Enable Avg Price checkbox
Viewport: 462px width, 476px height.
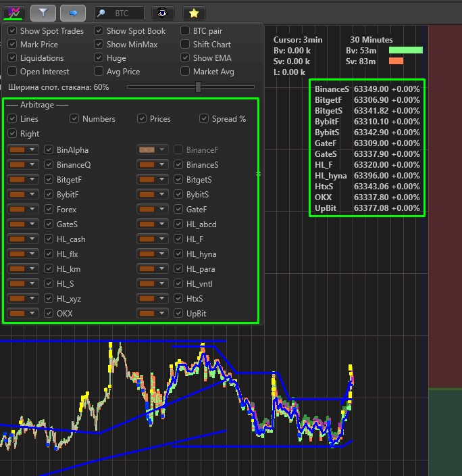99,72
